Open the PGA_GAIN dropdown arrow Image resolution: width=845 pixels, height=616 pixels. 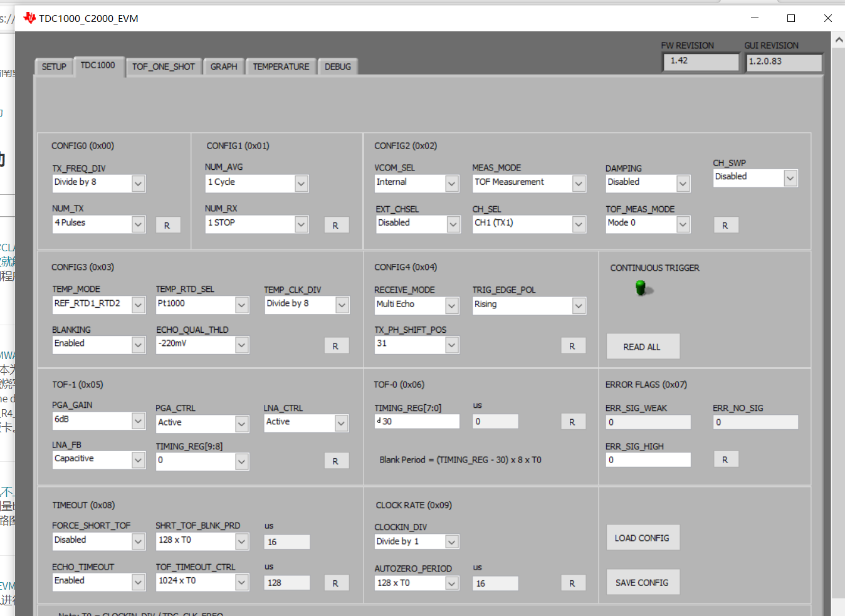[139, 421]
